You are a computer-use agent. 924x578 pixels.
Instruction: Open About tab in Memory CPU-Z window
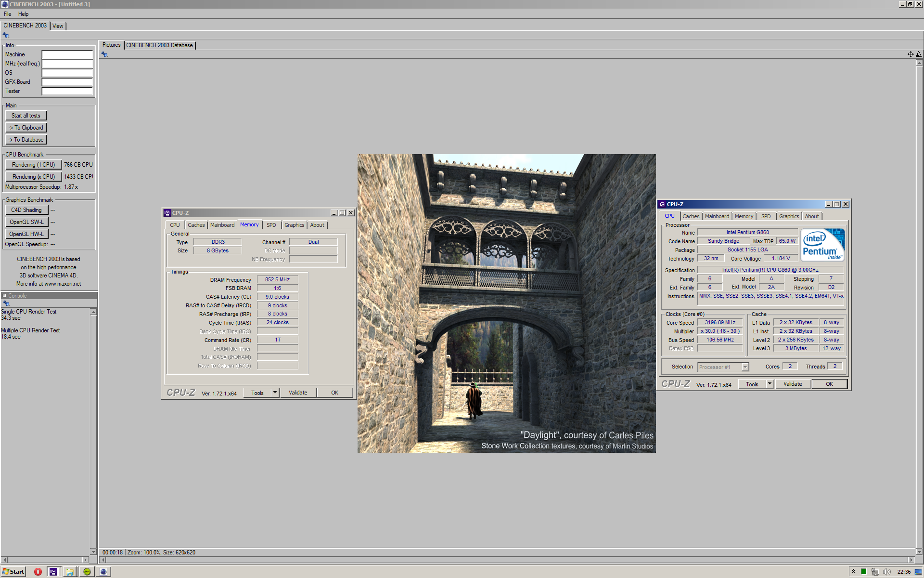pos(317,225)
